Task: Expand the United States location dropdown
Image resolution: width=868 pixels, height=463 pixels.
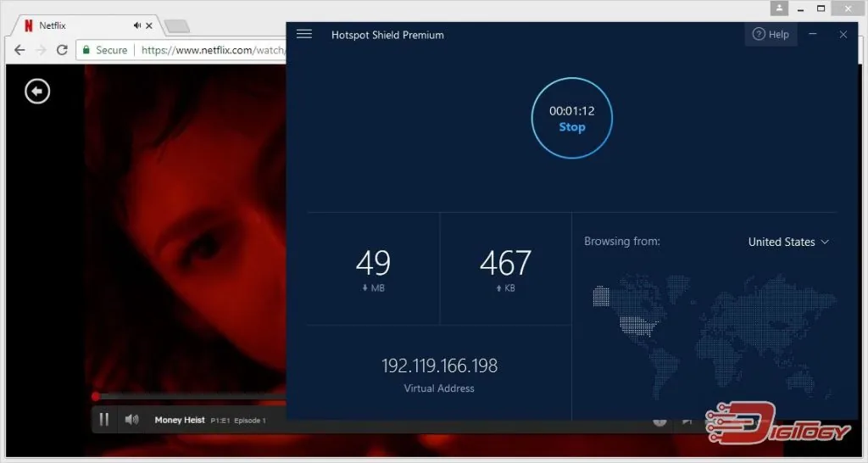Action: pyautogui.click(x=788, y=242)
